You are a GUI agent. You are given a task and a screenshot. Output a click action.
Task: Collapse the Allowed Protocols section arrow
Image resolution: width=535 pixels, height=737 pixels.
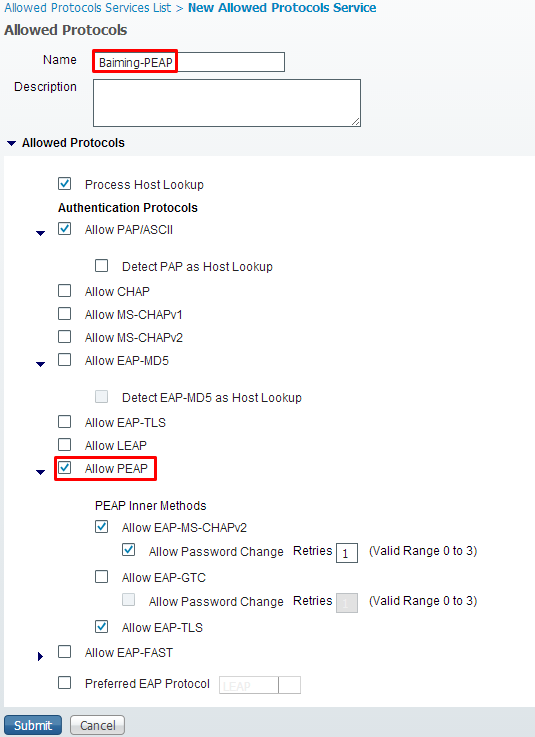[x=11, y=143]
